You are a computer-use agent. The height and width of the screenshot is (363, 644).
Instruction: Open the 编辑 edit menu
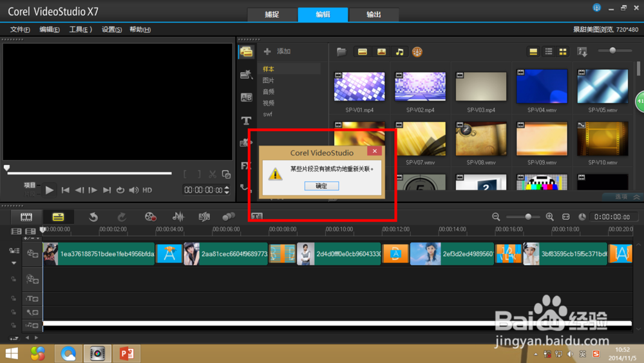point(50,30)
